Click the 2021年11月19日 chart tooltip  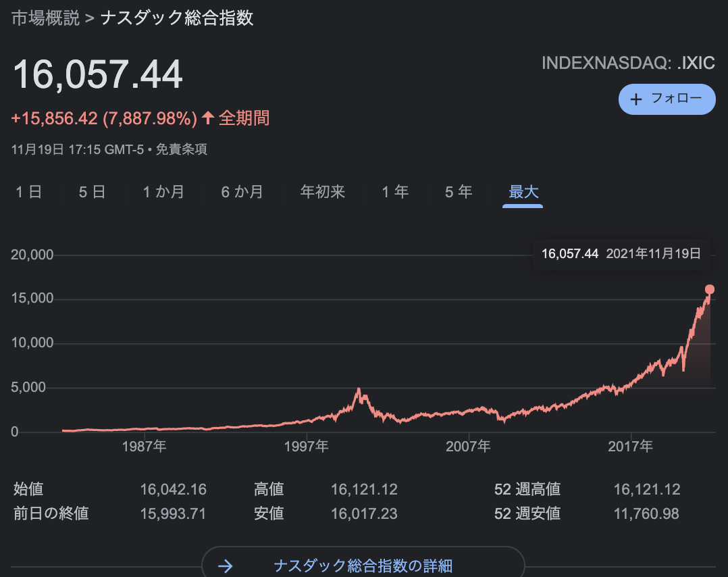(621, 253)
